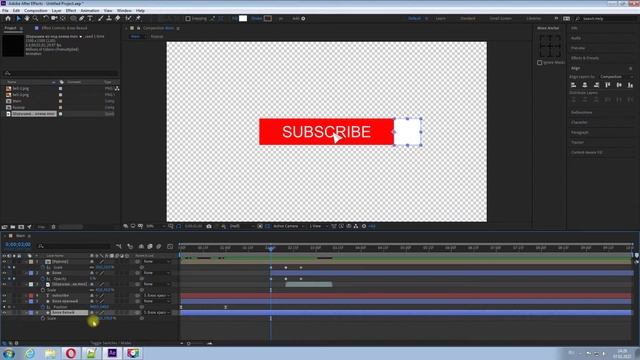Open parent dropdown of the Subscribe layer
The image size is (640, 360).
[157, 296]
